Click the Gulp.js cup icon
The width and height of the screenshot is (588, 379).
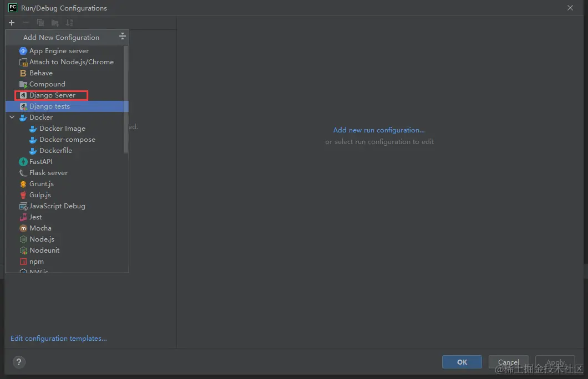pyautogui.click(x=23, y=195)
